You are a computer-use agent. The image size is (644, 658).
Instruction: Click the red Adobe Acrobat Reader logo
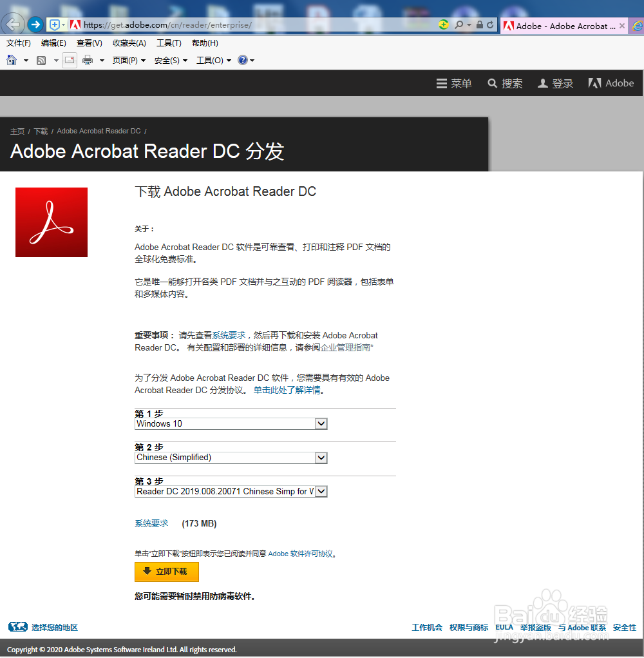click(x=52, y=222)
